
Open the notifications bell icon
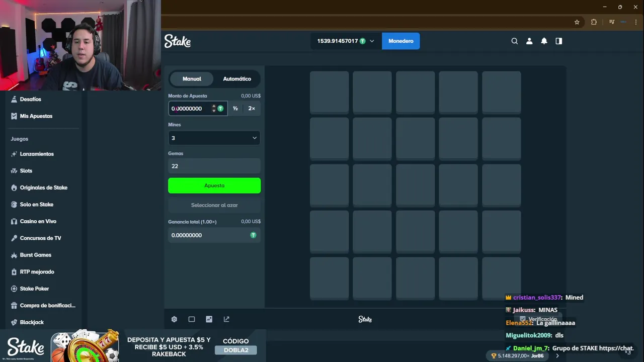pos(544,41)
